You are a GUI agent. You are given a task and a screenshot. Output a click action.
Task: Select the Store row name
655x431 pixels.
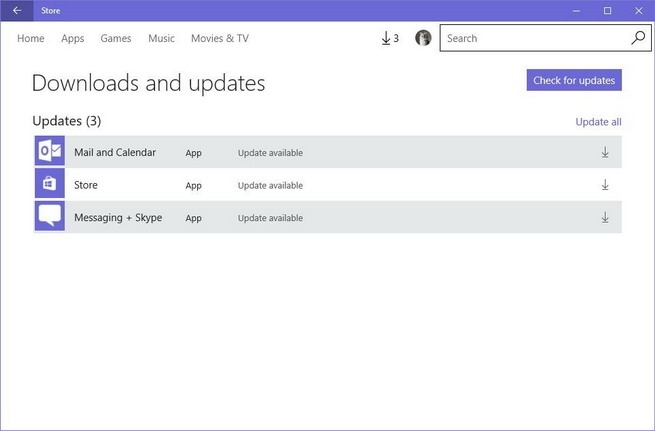pyautogui.click(x=86, y=185)
